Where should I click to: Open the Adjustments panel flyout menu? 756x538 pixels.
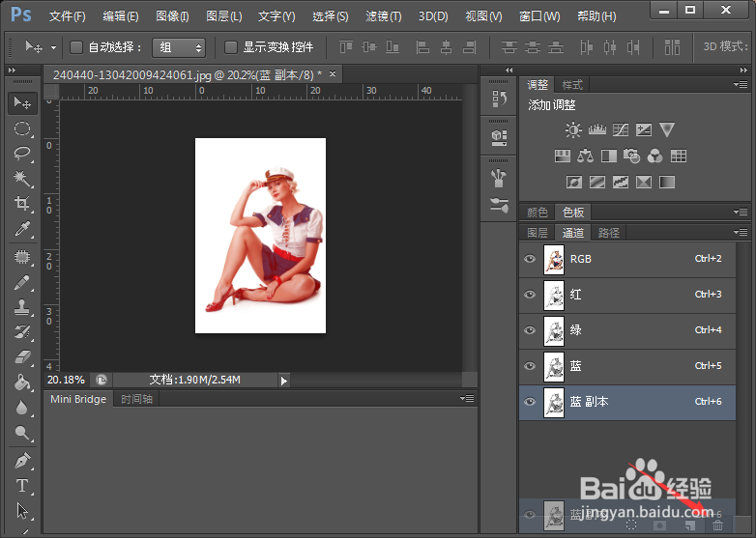[741, 84]
